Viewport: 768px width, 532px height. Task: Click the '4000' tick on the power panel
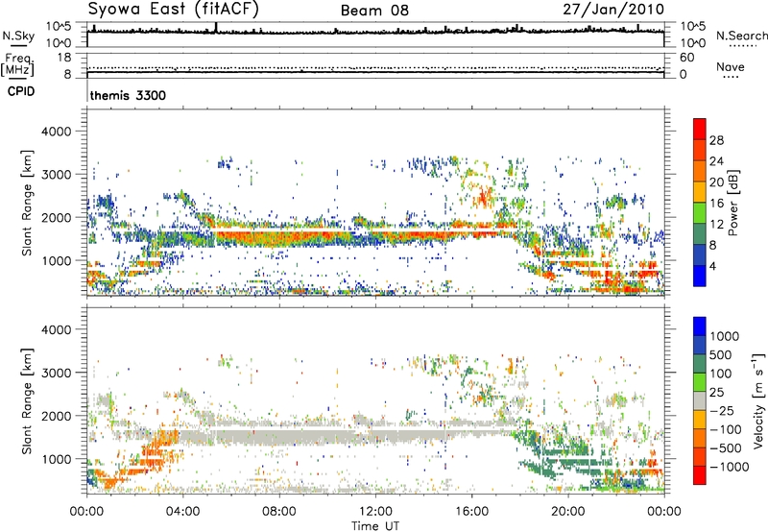(x=57, y=132)
